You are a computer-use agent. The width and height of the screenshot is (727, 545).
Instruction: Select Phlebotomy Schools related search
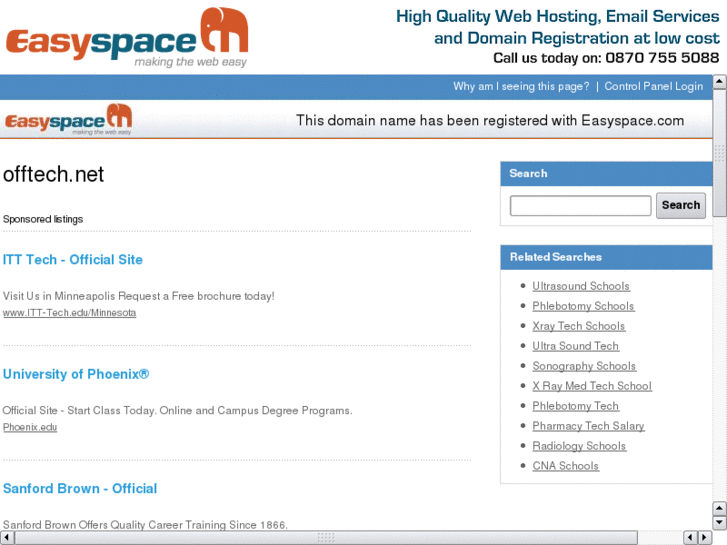coord(583,306)
